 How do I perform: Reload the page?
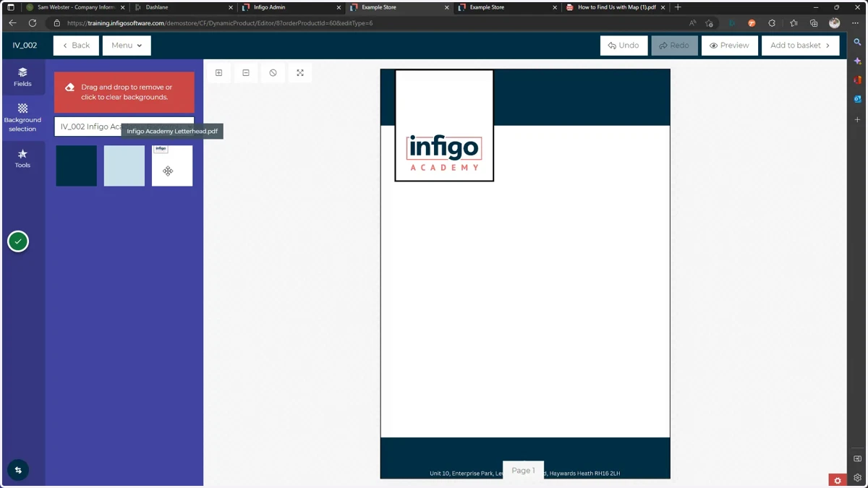pyautogui.click(x=33, y=23)
